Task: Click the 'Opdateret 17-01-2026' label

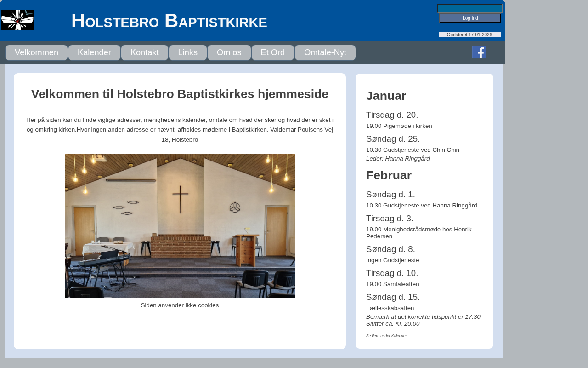Action: [469, 34]
